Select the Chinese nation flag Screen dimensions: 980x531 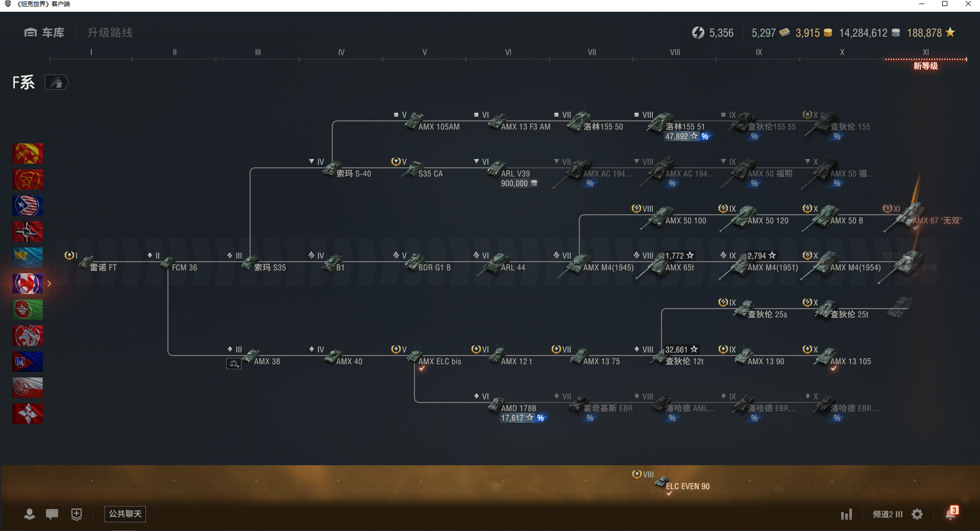[28, 154]
